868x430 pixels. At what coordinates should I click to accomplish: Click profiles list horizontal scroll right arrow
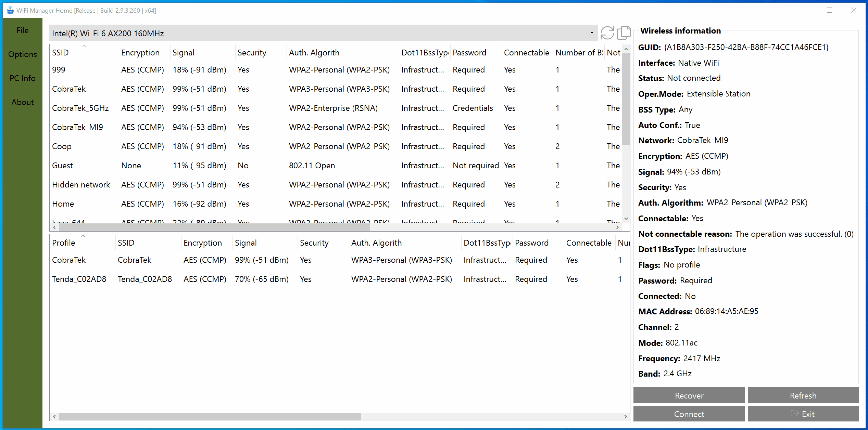(x=625, y=417)
